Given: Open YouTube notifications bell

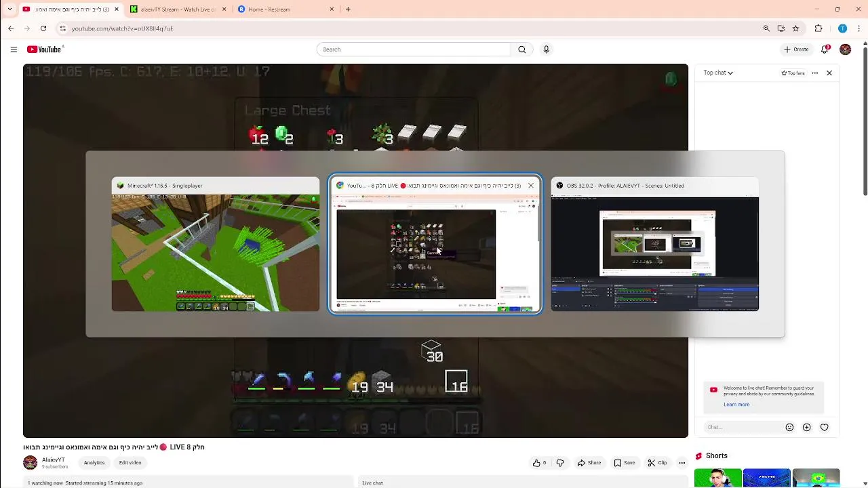Looking at the screenshot, I should tap(825, 49).
